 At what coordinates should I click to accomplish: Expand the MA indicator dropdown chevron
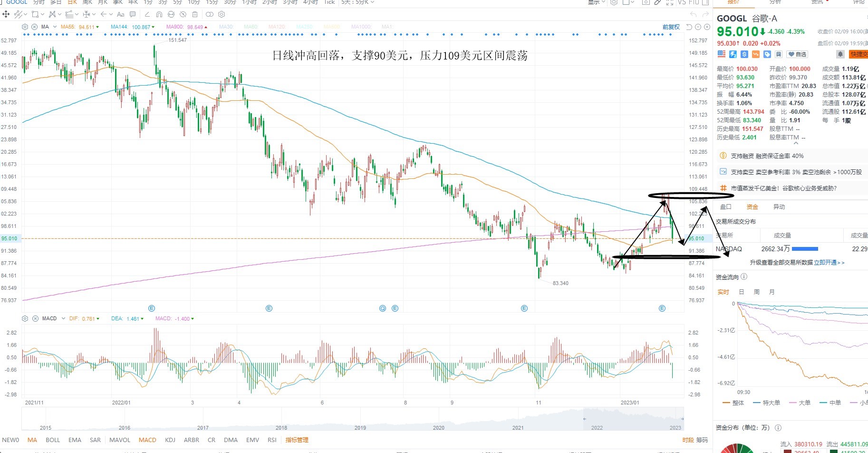coord(55,27)
